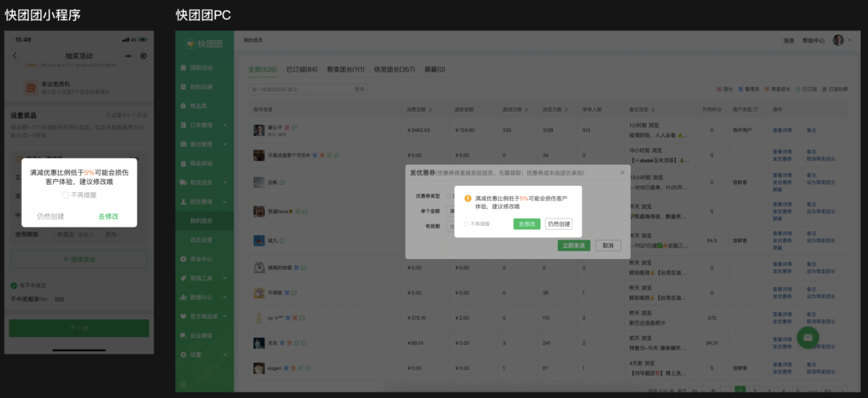Image resolution: width=868 pixels, height=398 pixels.
Task: Switch to the 帮卖团长(111) tab
Action: (346, 70)
